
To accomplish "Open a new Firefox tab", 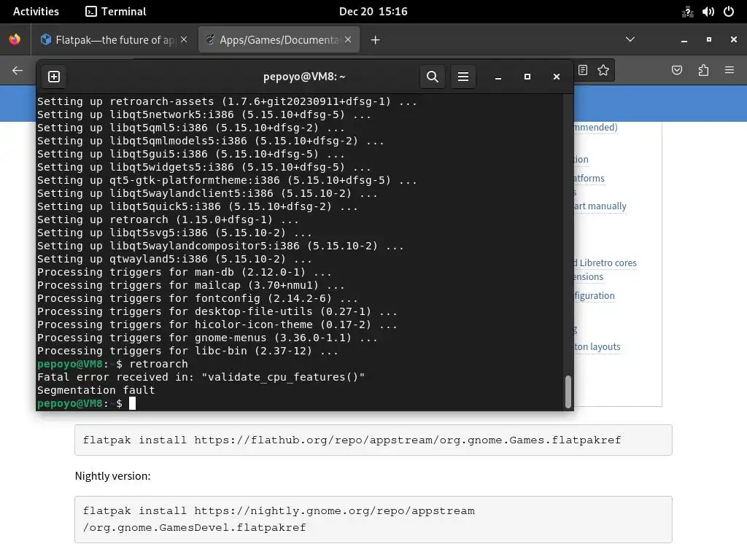I will coord(376,40).
